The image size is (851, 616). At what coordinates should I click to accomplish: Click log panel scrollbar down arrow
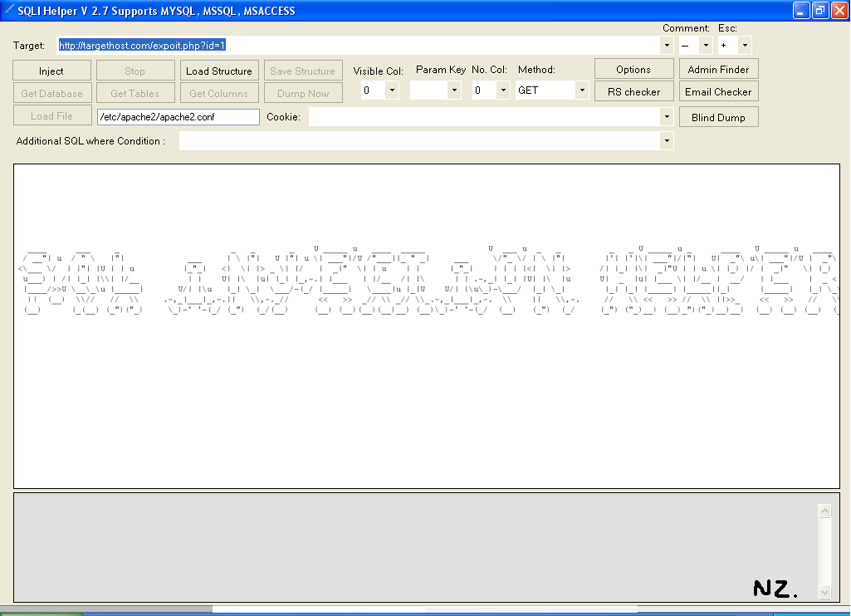point(825,592)
